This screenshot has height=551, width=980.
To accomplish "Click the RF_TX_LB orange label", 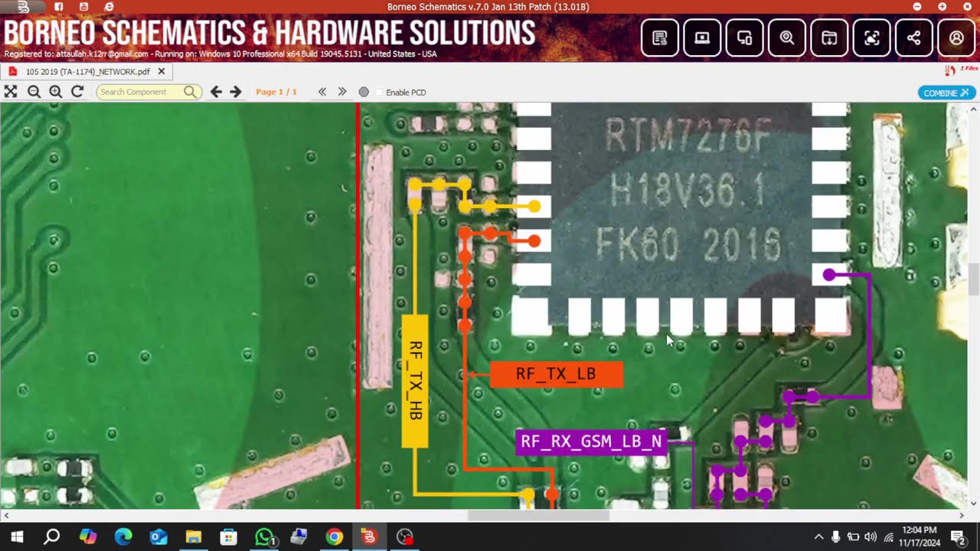I will point(556,373).
